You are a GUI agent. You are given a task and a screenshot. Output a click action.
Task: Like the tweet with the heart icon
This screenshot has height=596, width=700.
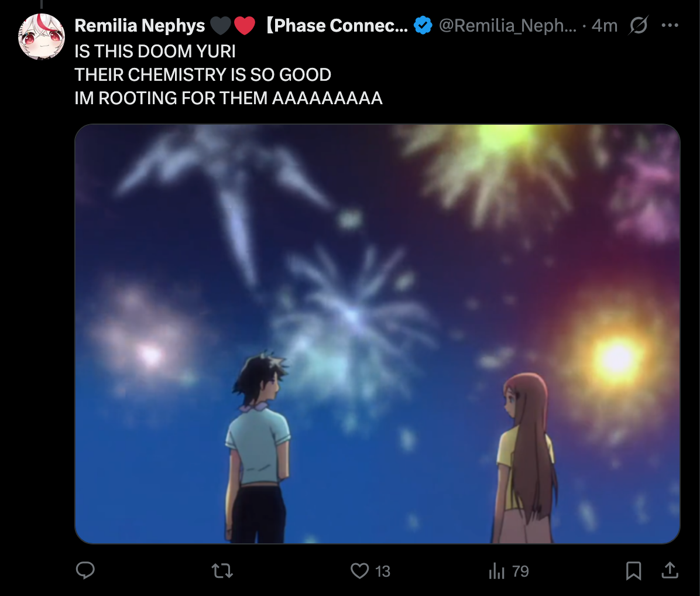coord(359,571)
